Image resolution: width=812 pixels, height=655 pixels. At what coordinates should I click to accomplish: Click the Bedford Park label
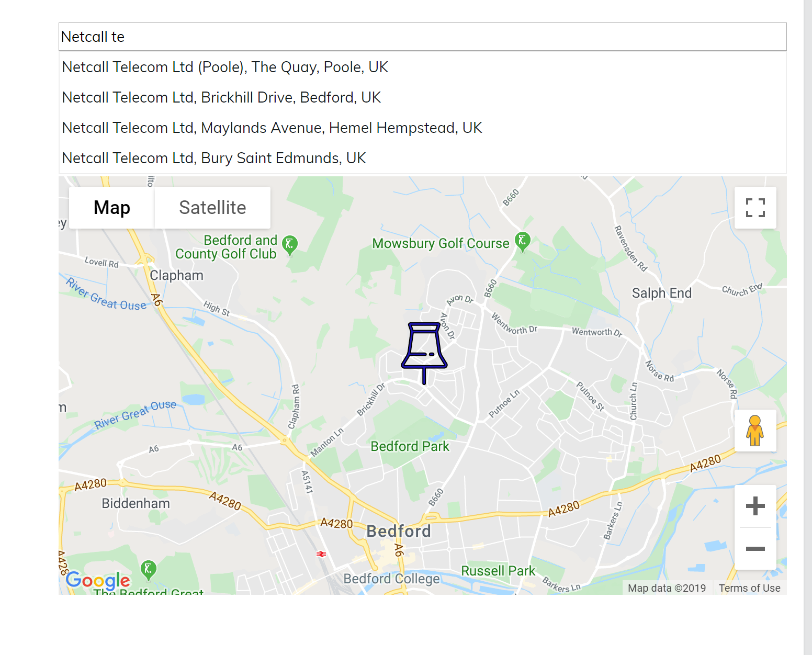tap(410, 446)
